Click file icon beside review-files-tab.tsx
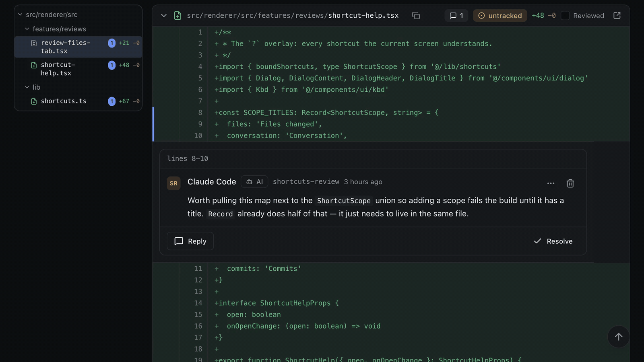Image resolution: width=644 pixels, height=362 pixels. click(34, 43)
